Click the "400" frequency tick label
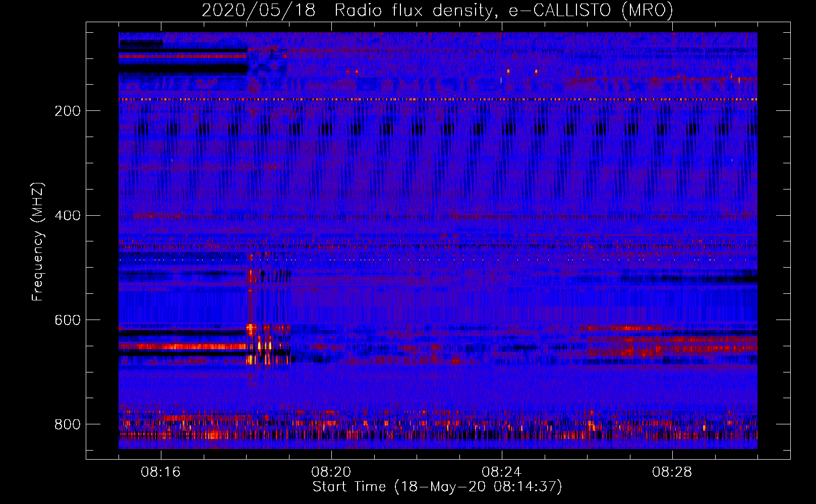This screenshot has width=816, height=504. (x=68, y=216)
